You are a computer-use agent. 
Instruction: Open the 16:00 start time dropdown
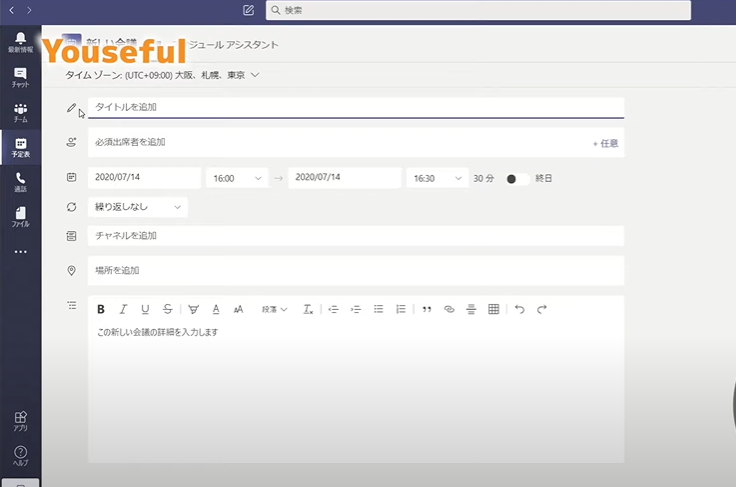pyautogui.click(x=237, y=178)
